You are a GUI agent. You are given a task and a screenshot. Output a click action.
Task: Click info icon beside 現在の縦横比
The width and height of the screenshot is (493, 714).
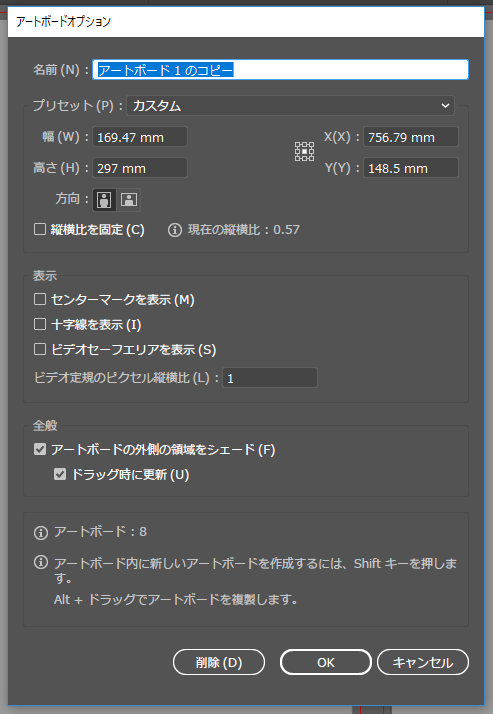[175, 230]
